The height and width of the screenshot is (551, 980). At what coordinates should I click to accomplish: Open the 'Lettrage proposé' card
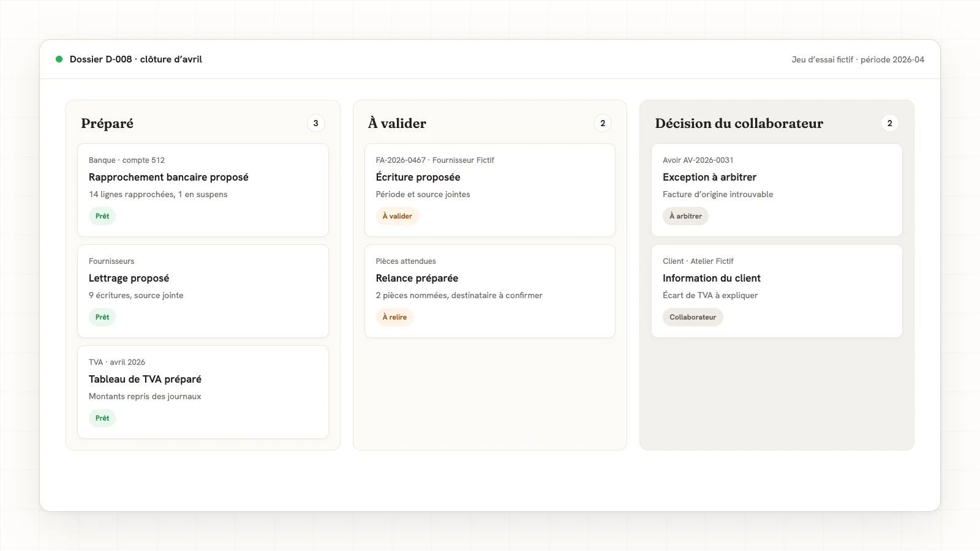[x=203, y=291]
